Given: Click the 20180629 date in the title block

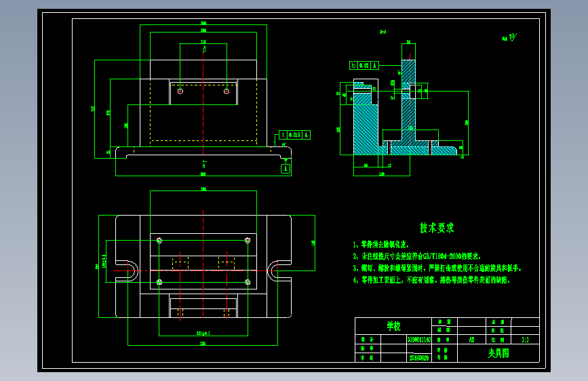Looking at the screenshot, I should [419, 358].
